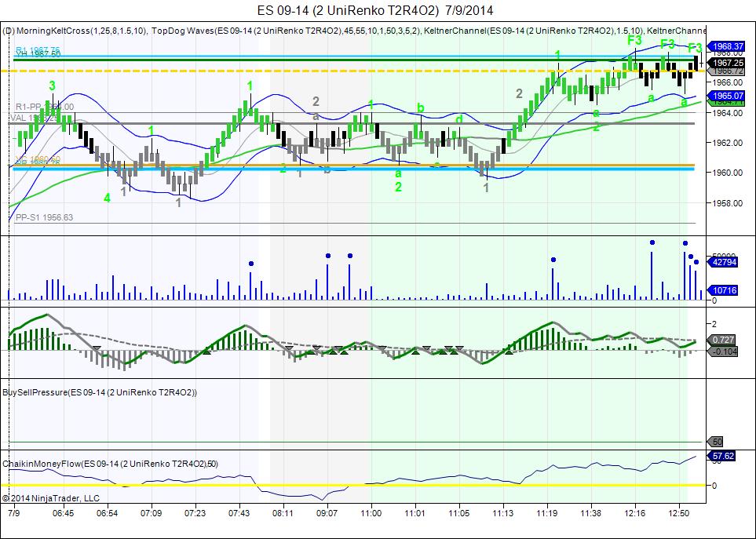Click the 1960.00 price axis label
The image size is (756, 539).
[x=727, y=173]
